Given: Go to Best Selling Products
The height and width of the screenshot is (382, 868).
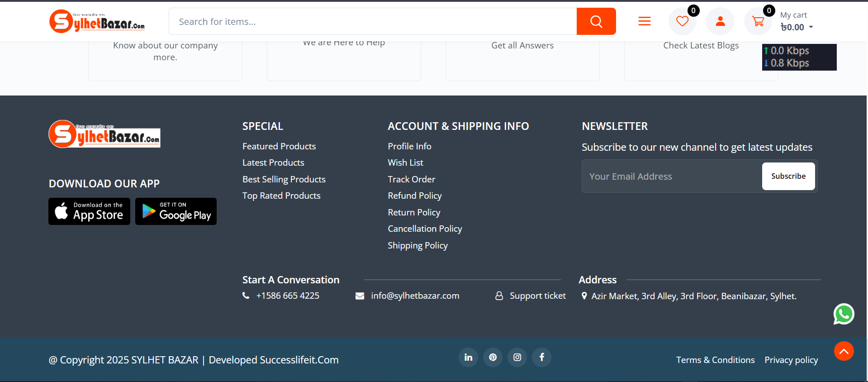Looking at the screenshot, I should (284, 179).
